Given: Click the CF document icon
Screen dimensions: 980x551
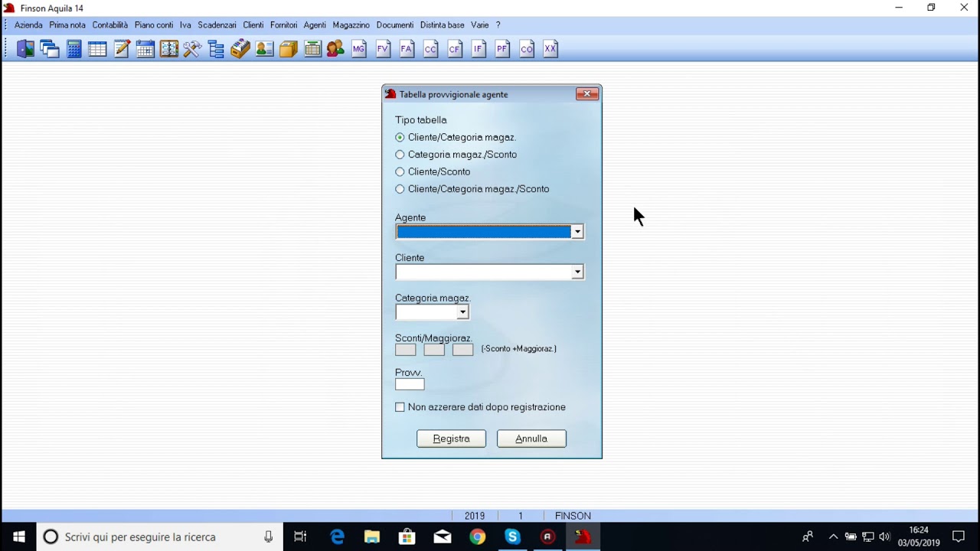Looking at the screenshot, I should (x=455, y=49).
